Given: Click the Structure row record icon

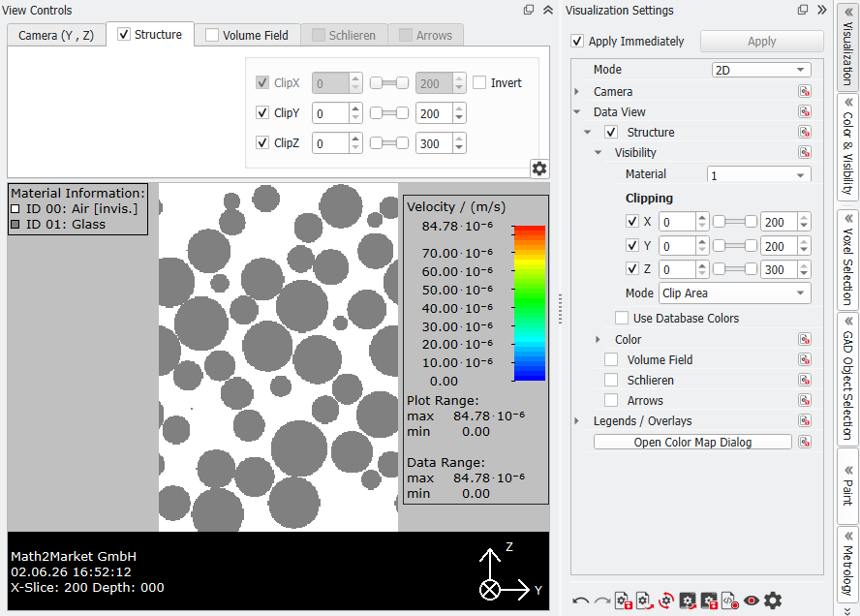Looking at the screenshot, I should coord(805,132).
